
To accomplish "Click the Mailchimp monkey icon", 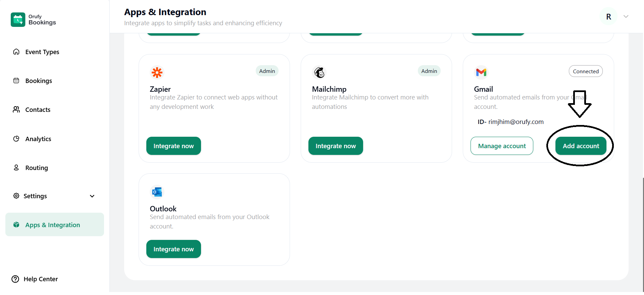I will (319, 72).
